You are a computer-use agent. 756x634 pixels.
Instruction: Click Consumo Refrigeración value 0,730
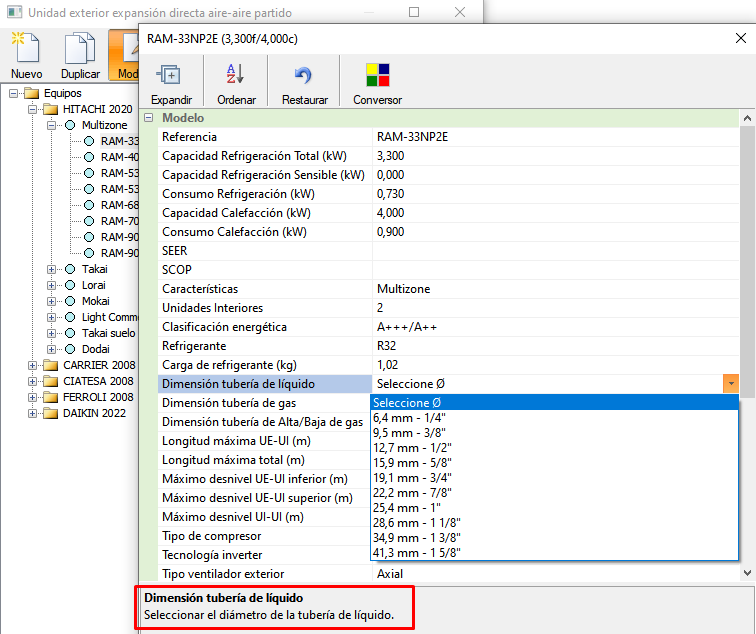(555, 194)
